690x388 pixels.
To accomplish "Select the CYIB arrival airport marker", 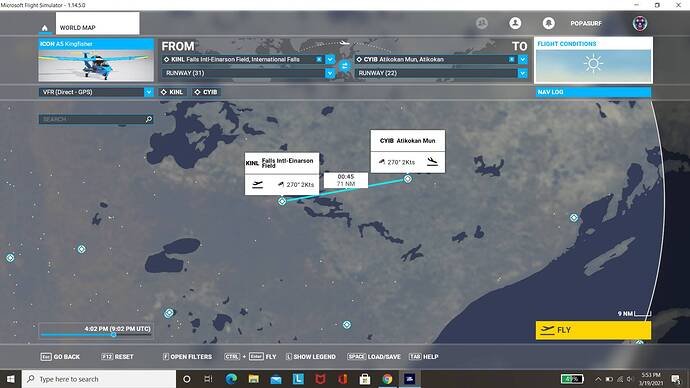I will (x=408, y=179).
